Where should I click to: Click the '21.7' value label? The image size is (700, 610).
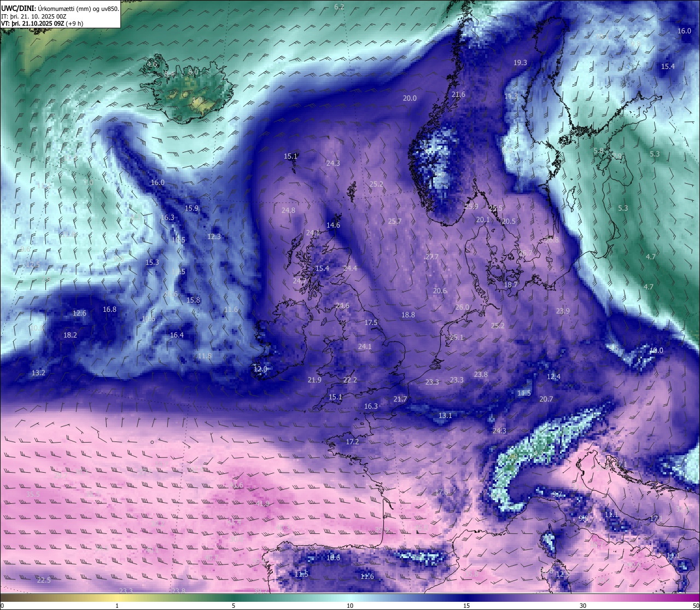tap(400, 399)
